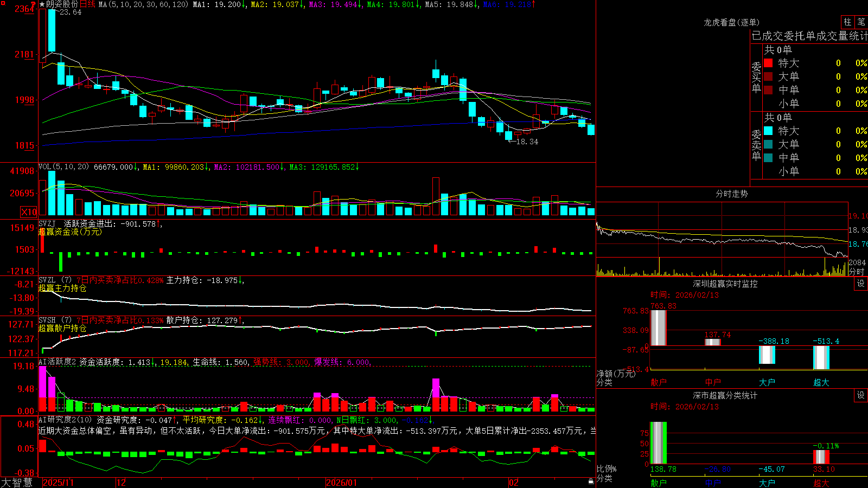
Task: Open 设 settings for 深圳超赢实时监控
Action: point(861,284)
